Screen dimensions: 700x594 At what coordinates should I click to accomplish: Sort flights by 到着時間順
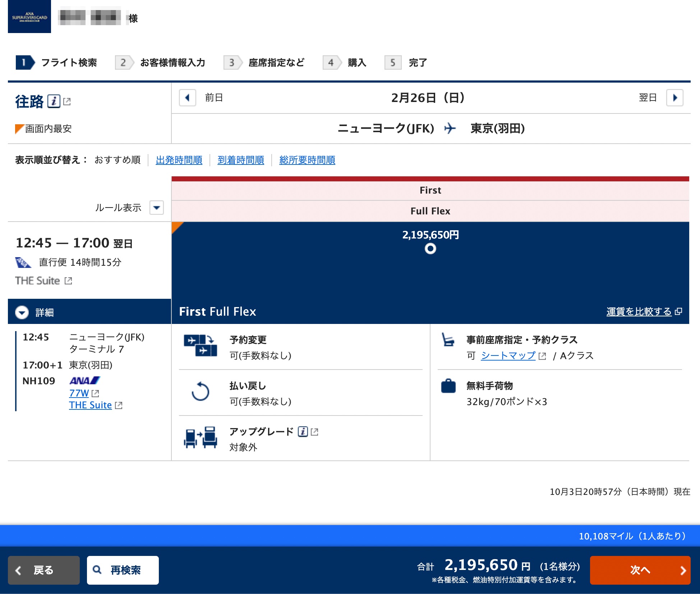coord(241,160)
